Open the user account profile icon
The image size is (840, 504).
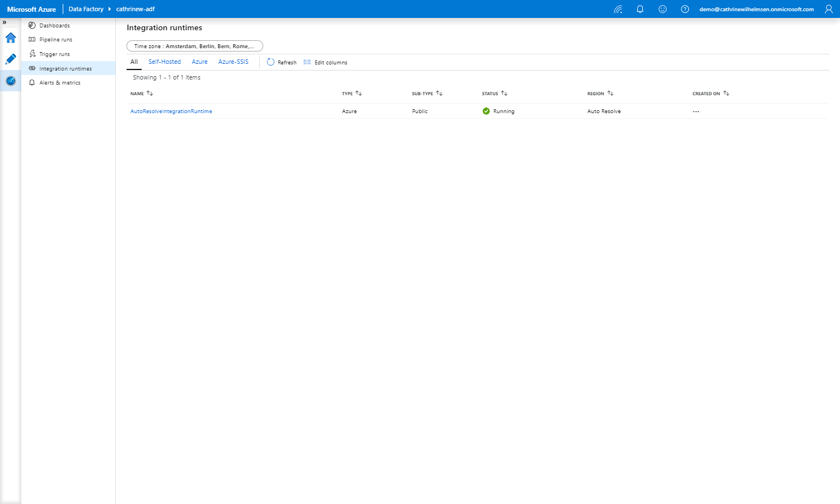[829, 10]
